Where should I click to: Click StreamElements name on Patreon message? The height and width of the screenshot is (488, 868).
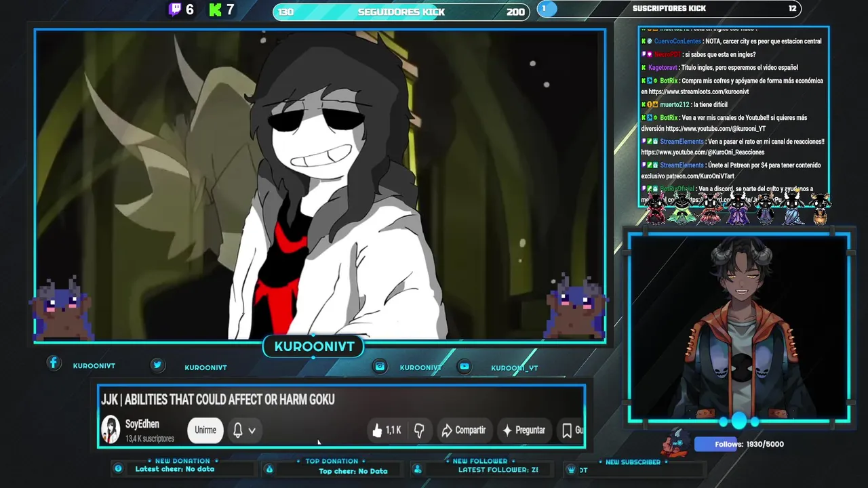click(682, 165)
